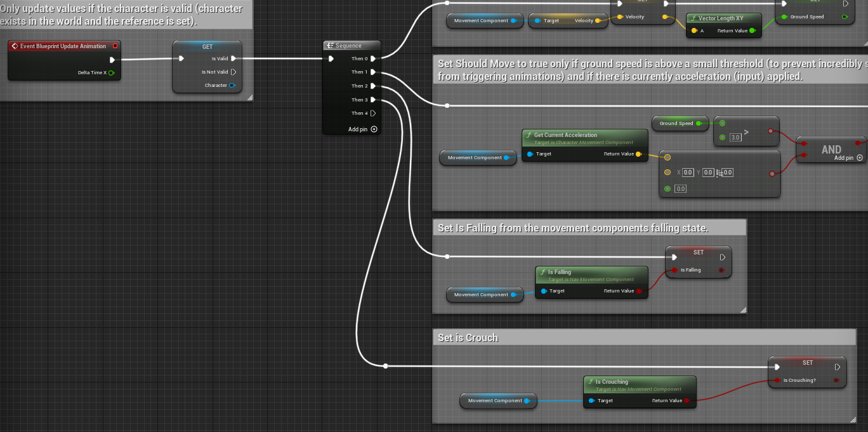Click the Velocity output pin on the Velocity getter
The height and width of the screenshot is (432, 868).
coord(596,20)
